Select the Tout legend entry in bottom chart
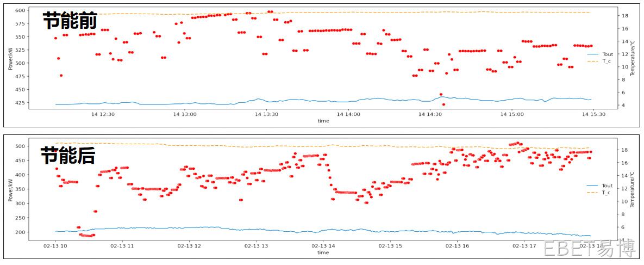Screen dimensions: 644x265 tap(599, 186)
